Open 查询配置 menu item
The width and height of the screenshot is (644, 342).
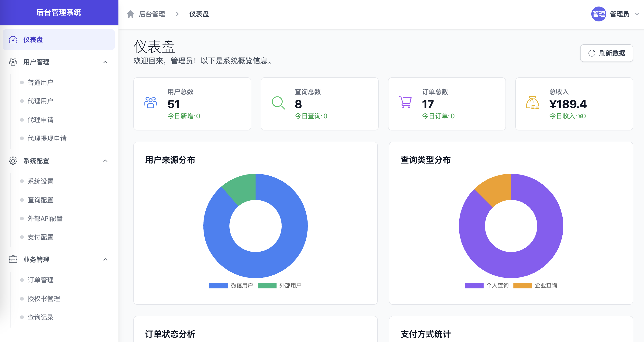coord(40,200)
